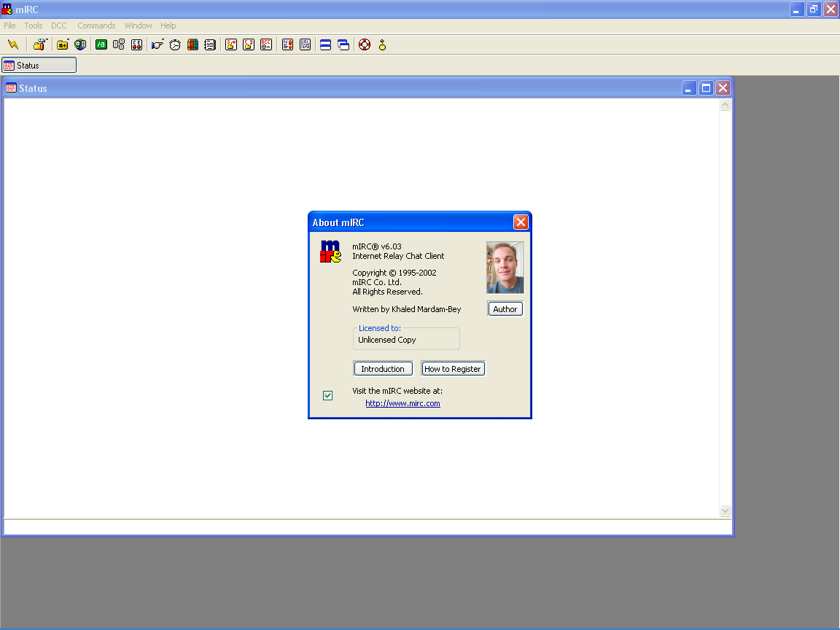Image resolution: width=840 pixels, height=630 pixels.
Task: Click the About mIRC toolbar icon
Action: click(x=383, y=45)
